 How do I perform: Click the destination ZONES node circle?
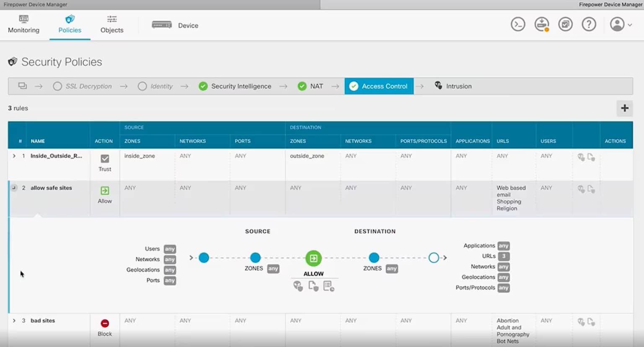coord(374,258)
